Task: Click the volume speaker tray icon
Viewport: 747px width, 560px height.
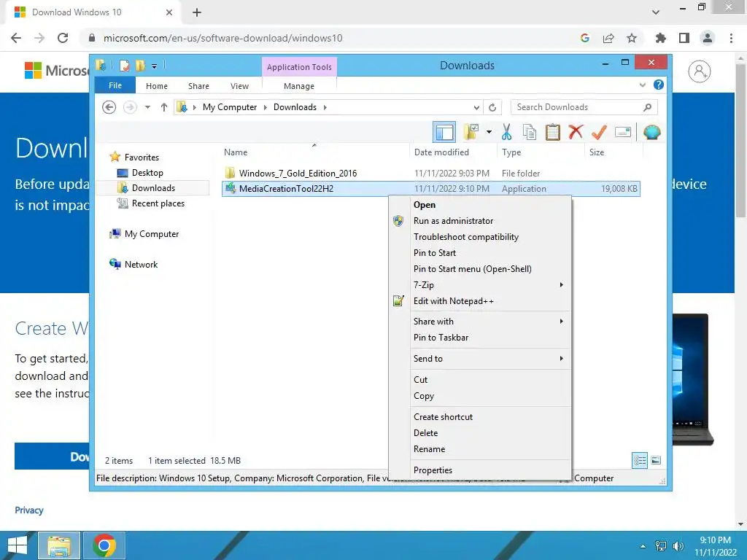Action: tap(678, 545)
